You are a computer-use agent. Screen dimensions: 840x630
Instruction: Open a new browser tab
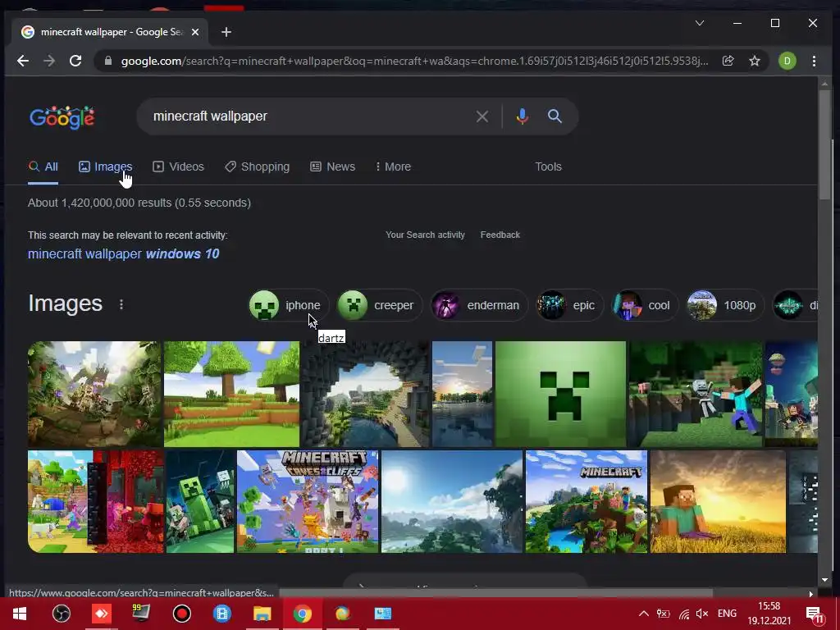click(226, 32)
